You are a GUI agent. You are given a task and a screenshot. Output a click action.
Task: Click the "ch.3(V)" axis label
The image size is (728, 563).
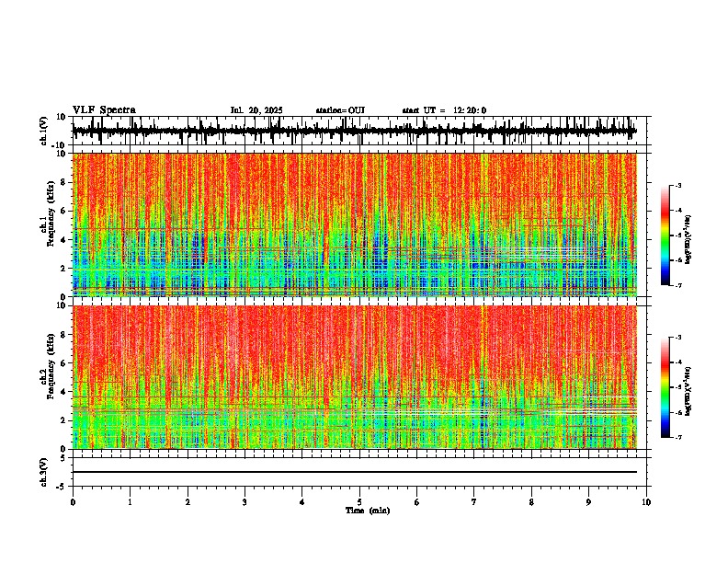[x=44, y=472]
